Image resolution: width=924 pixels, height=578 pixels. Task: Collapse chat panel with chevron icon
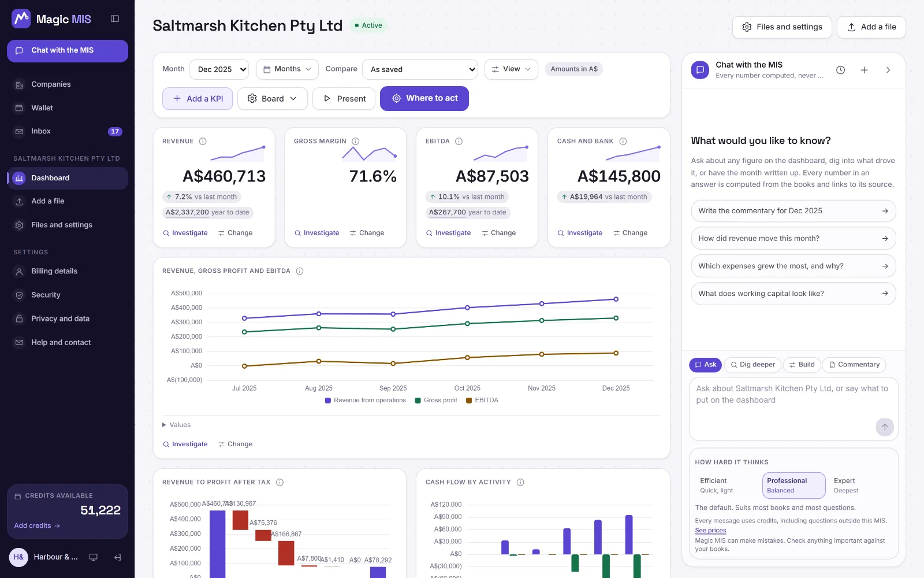tap(888, 70)
